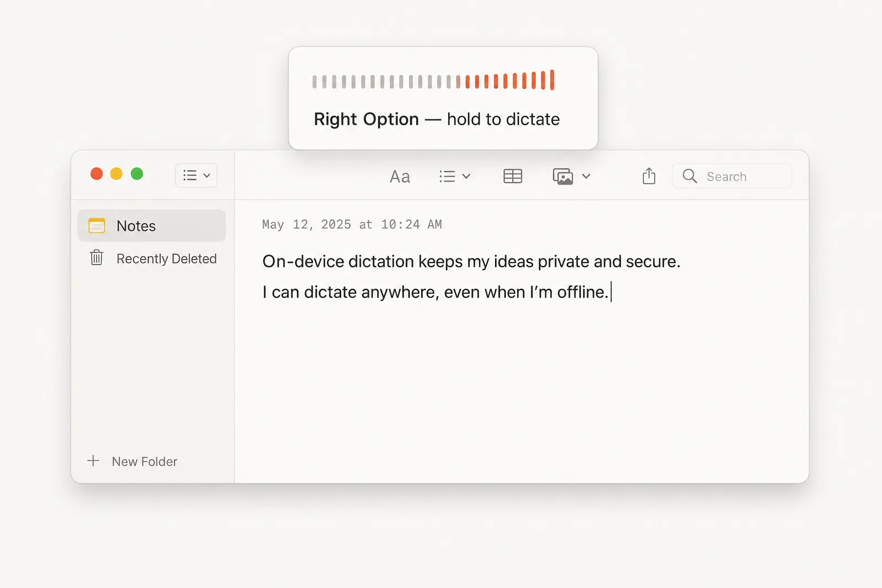Click the line "I can dictate anywhere, even when I'm offline."
882x588 pixels.
[x=435, y=292]
